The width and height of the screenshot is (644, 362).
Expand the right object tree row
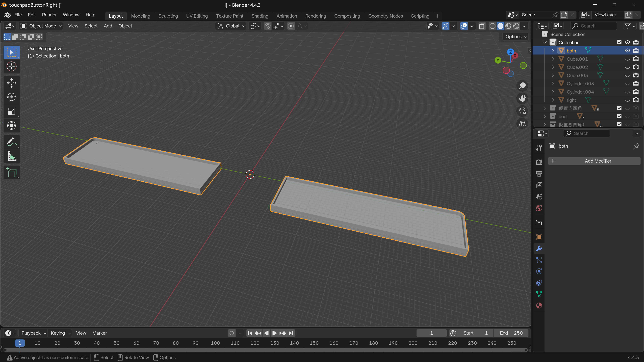tap(553, 100)
